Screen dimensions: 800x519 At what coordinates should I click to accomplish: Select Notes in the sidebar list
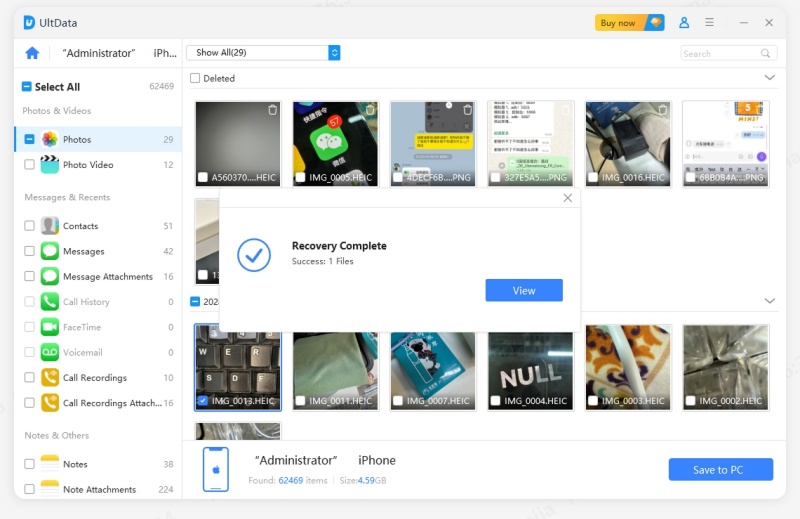[75, 464]
